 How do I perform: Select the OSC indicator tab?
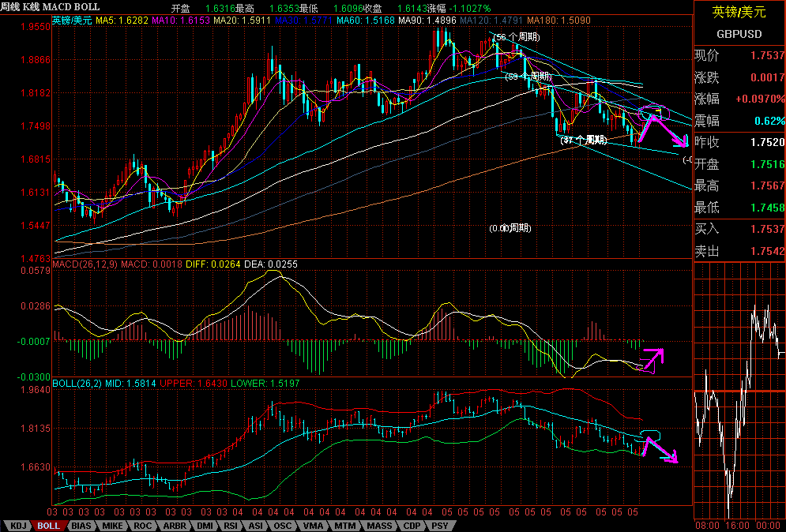click(x=282, y=526)
